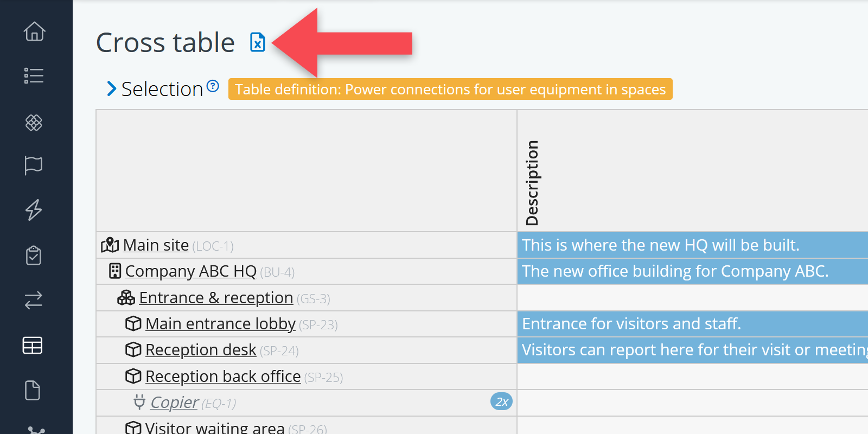Open the swap arrows sidebar icon
Viewport: 868px width, 434px height.
point(34,300)
